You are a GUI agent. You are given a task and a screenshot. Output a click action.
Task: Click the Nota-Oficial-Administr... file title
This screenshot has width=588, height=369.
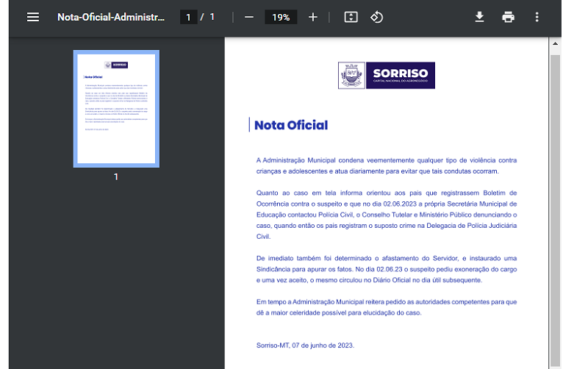click(111, 17)
